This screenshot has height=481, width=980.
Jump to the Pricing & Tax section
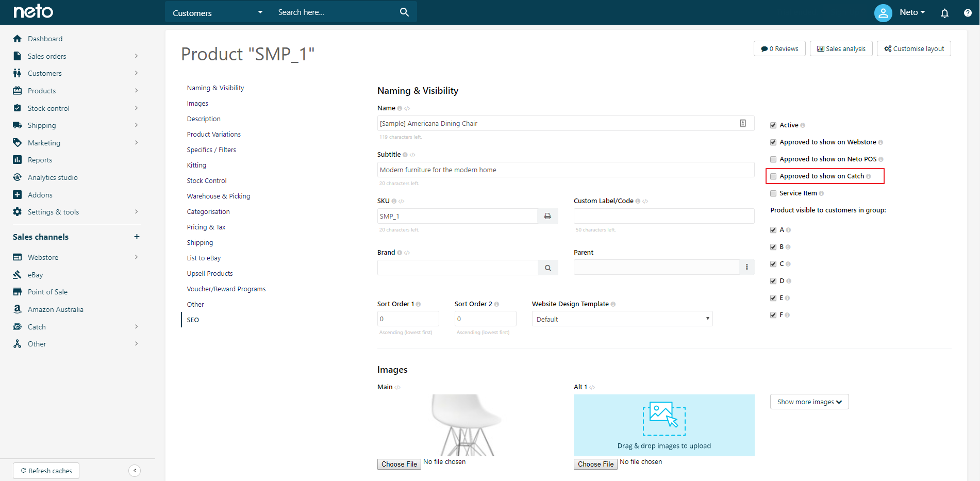coord(206,227)
